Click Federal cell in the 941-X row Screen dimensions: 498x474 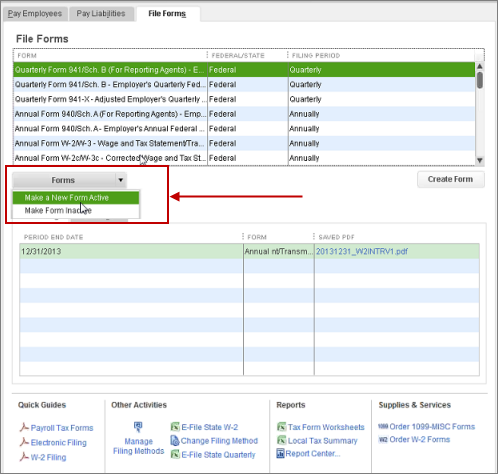pyautogui.click(x=248, y=99)
